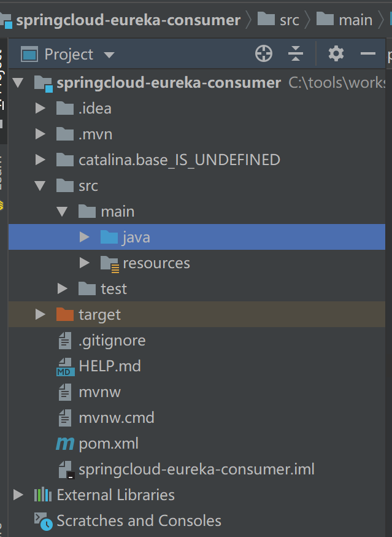Expand the resources folder arrow
Viewport: 392px width, 537px height.
[x=84, y=263]
